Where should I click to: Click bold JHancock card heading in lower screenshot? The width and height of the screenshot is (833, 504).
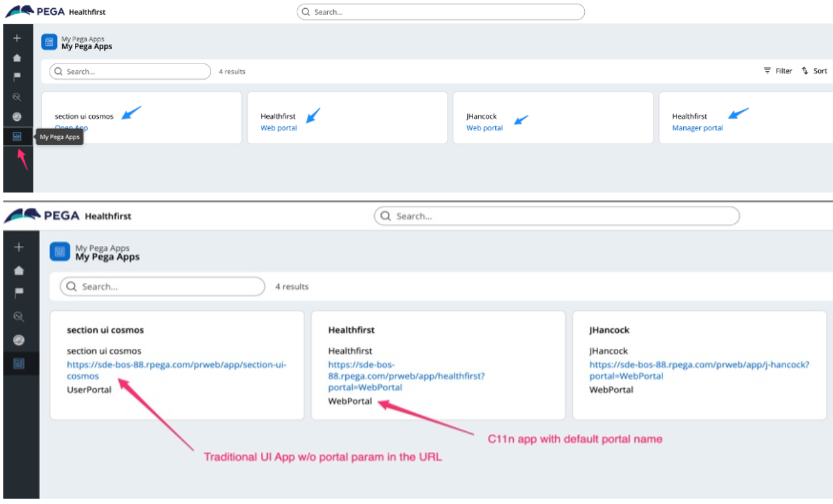click(610, 330)
